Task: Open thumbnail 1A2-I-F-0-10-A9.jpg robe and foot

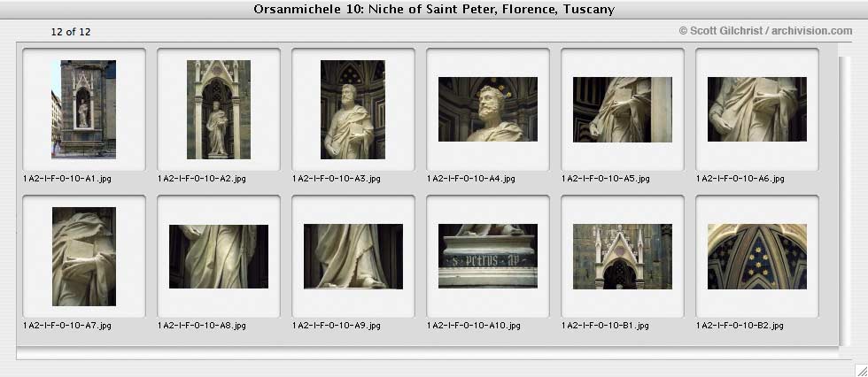Action: 353,257
